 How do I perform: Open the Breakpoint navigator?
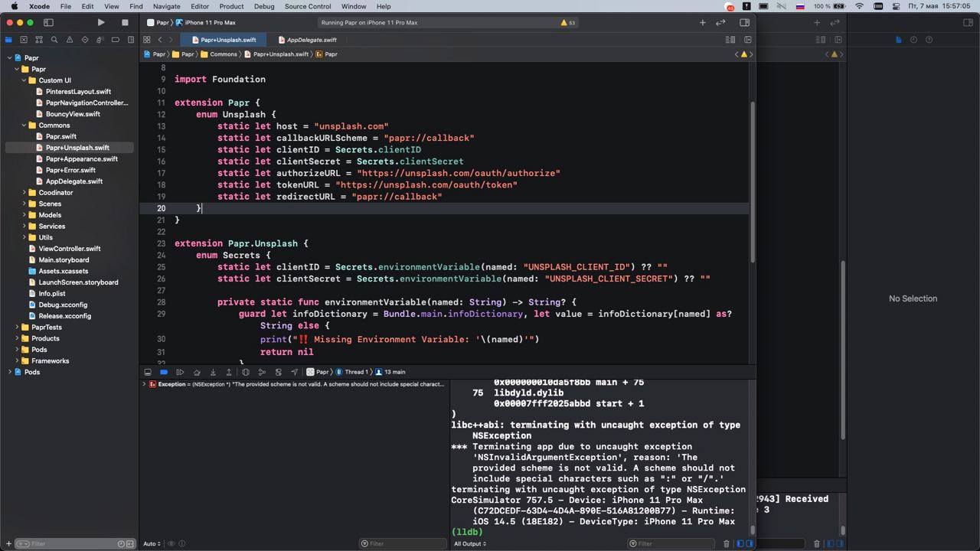(116, 40)
